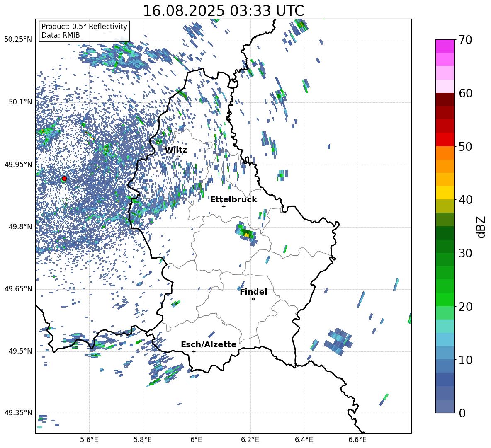Click the colorbar tick label 0
Viewport: 491px width, 448px height.
(x=462, y=413)
